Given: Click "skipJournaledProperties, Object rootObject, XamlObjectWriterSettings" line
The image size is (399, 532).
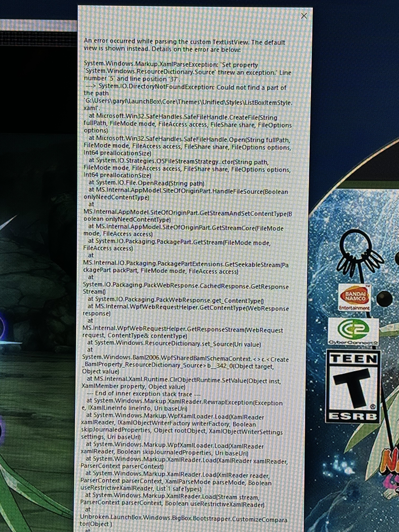Looking at the screenshot, I should tap(182, 431).
